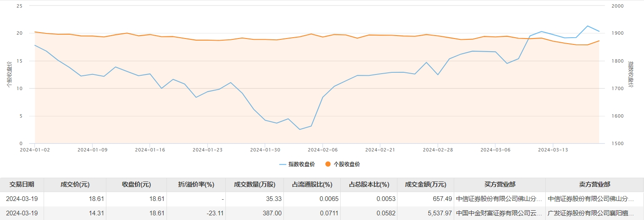Screen dimensions: 644x220
Task: Click the 2024-02-06 x-axis date label
Action: [x=322, y=150]
